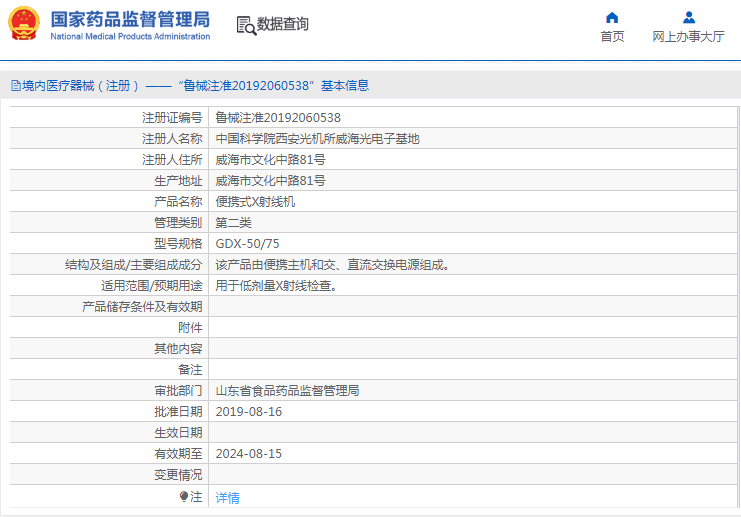
Task: Click the user icon above 网上办事大厅
Action: pos(688,17)
